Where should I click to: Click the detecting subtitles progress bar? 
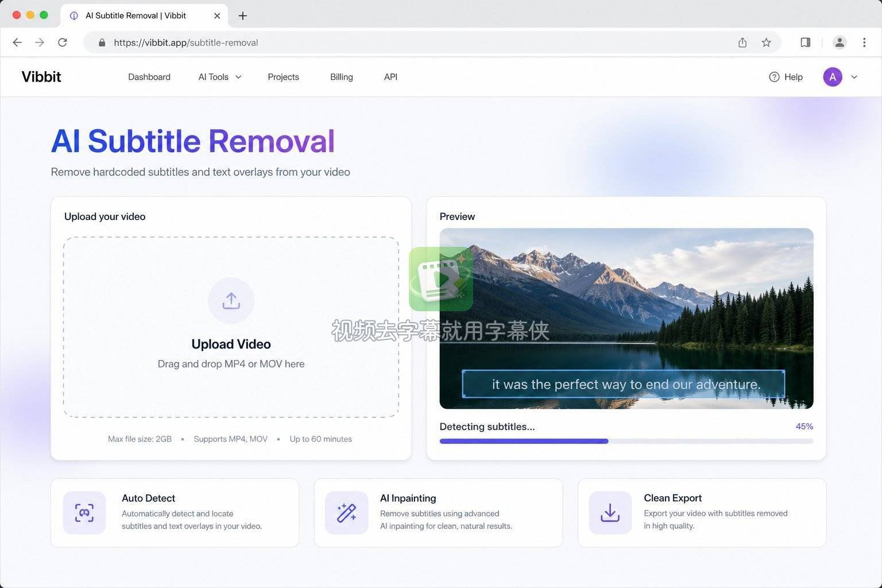[x=626, y=441]
